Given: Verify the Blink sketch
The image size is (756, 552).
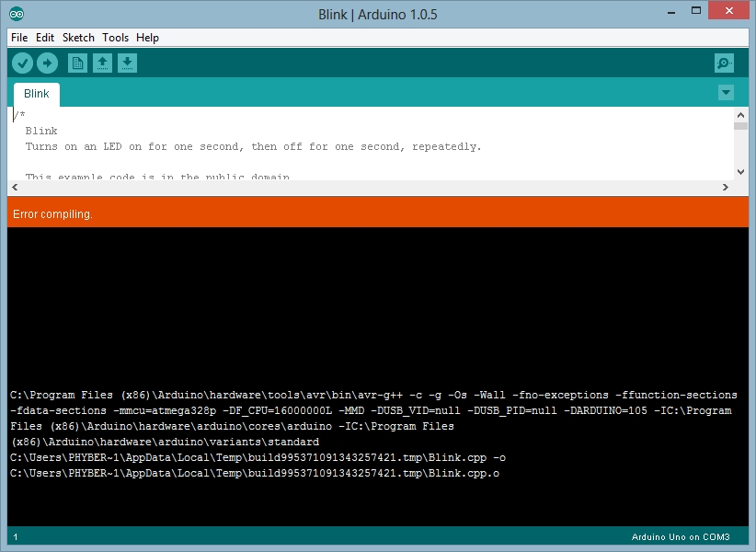Looking at the screenshot, I should 22,63.
